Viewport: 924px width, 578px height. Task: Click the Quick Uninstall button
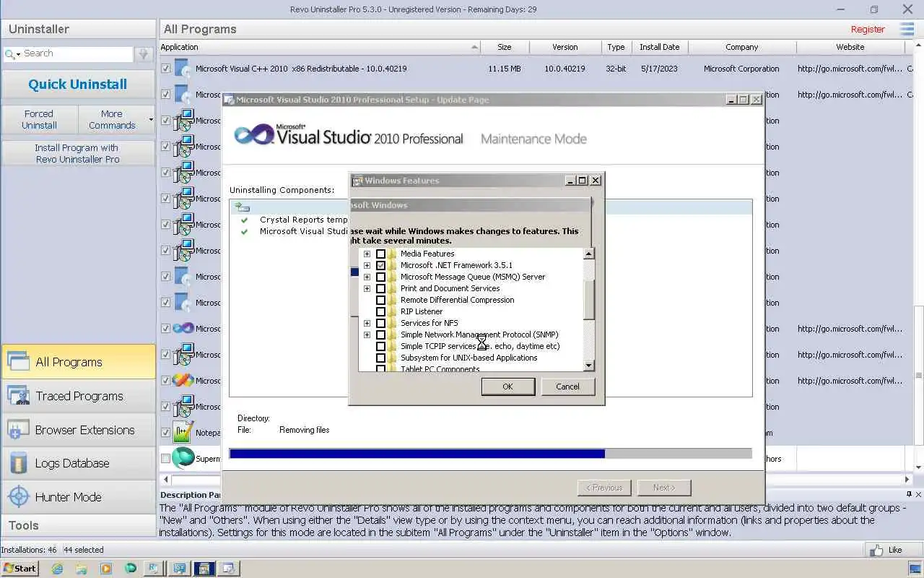(x=78, y=85)
